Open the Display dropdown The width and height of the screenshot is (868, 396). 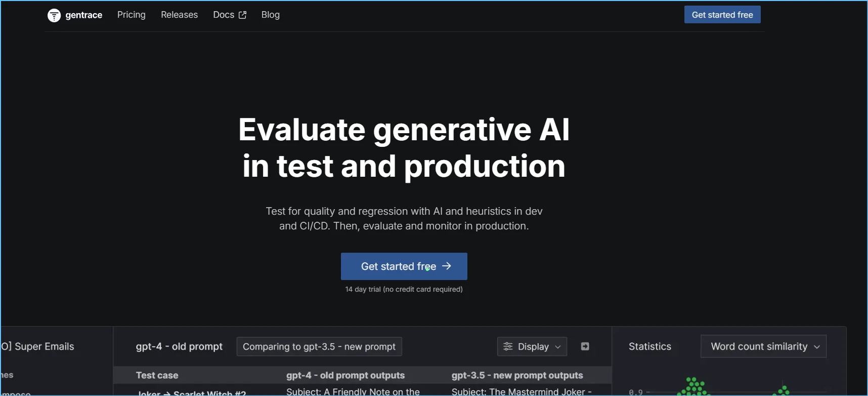click(x=532, y=346)
